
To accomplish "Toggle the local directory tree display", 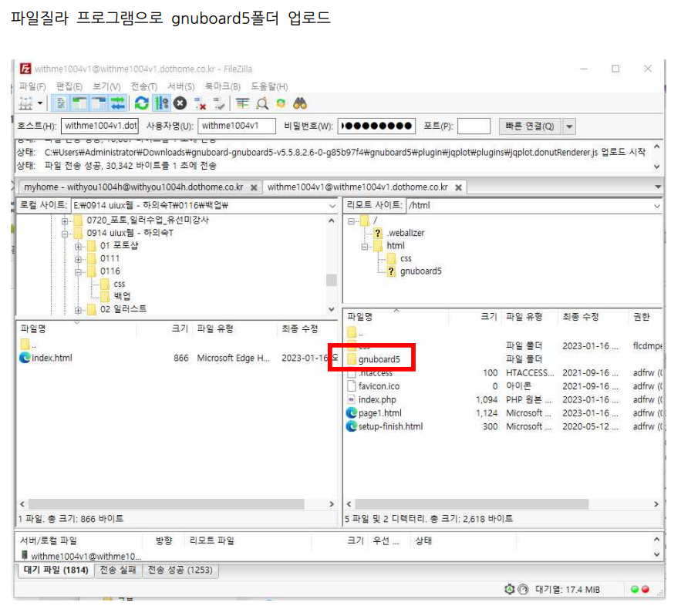I will tap(79, 103).
